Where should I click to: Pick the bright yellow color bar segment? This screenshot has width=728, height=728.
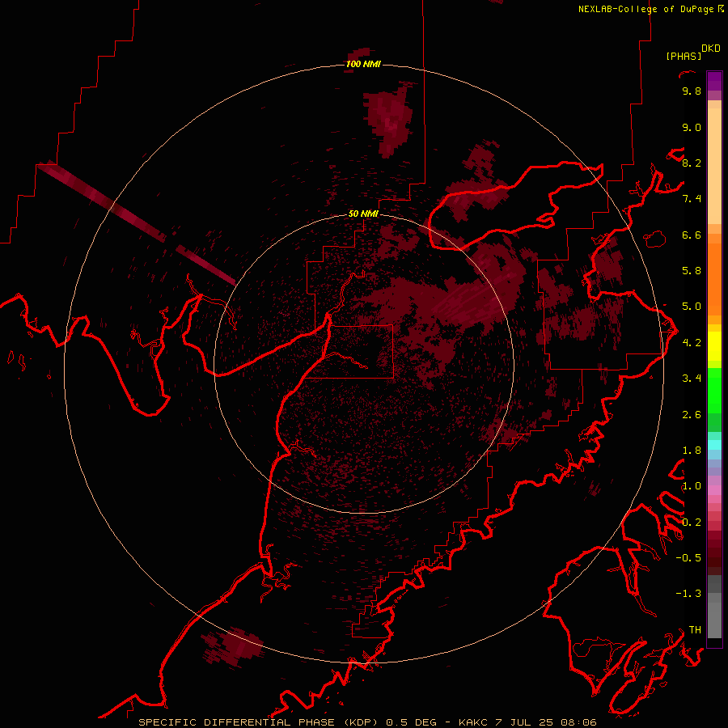714,346
